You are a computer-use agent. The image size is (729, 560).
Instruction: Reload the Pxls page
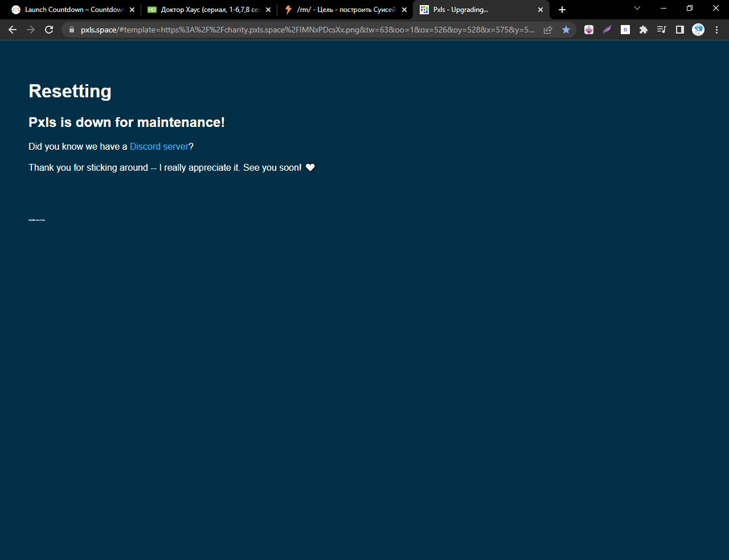pyautogui.click(x=49, y=30)
